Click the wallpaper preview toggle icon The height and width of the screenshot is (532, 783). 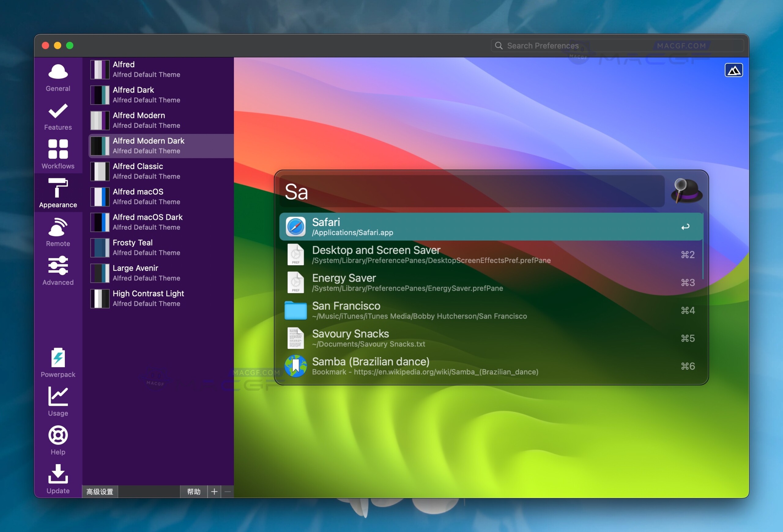click(733, 70)
